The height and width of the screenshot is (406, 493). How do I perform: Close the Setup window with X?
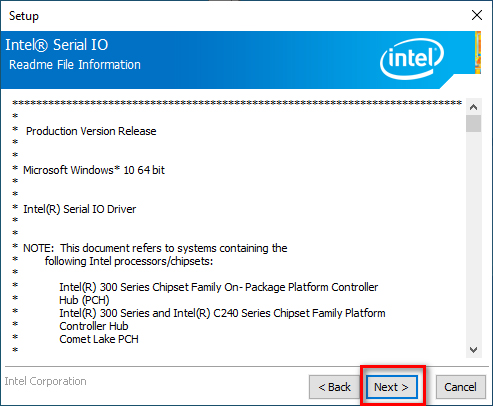point(477,15)
